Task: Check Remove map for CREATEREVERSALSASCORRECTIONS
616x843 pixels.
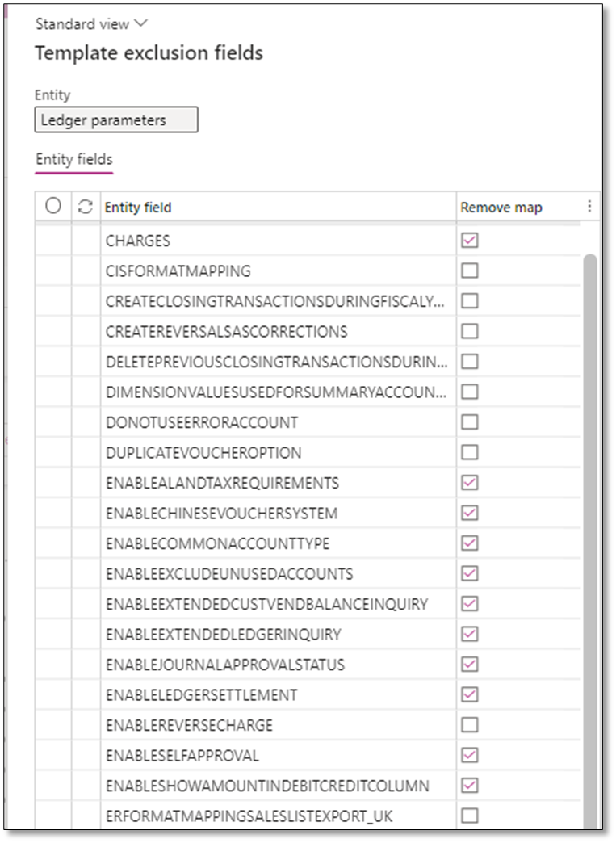Action: (470, 331)
